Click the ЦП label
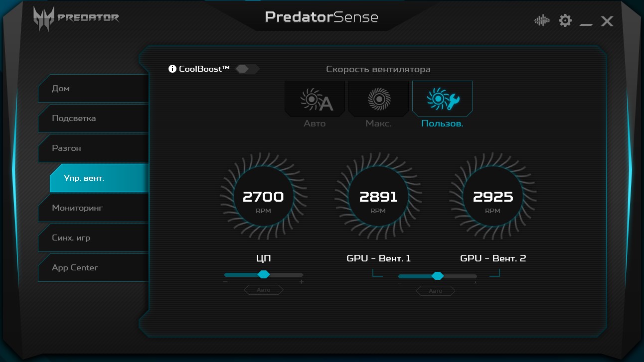 coord(264,258)
